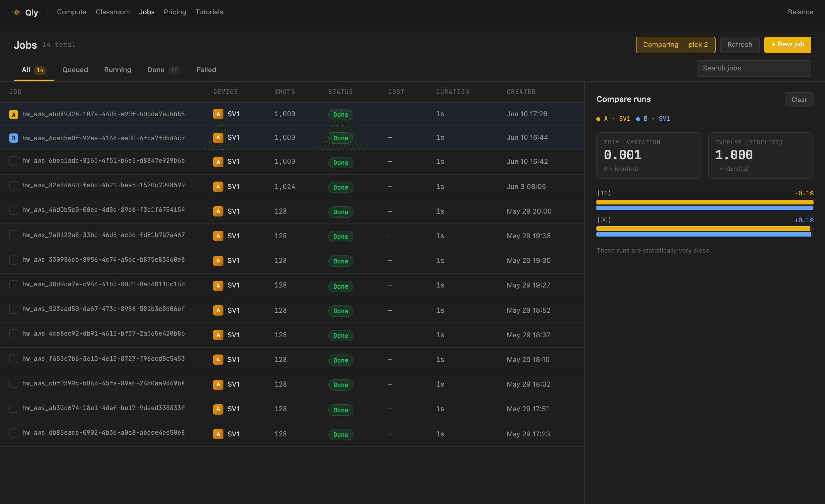825x504 pixels.
Task: Check the box next to hw_aws_ab32c674
Action: coord(14,408)
